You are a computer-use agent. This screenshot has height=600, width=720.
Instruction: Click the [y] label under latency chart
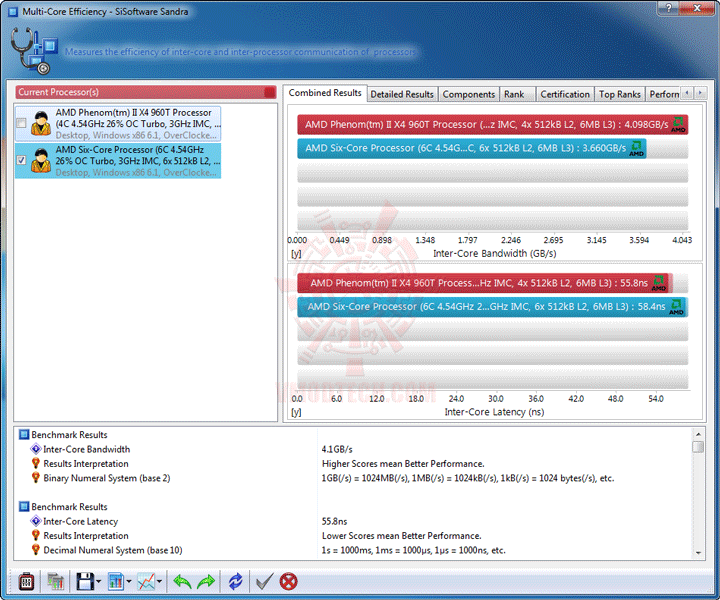click(x=296, y=412)
